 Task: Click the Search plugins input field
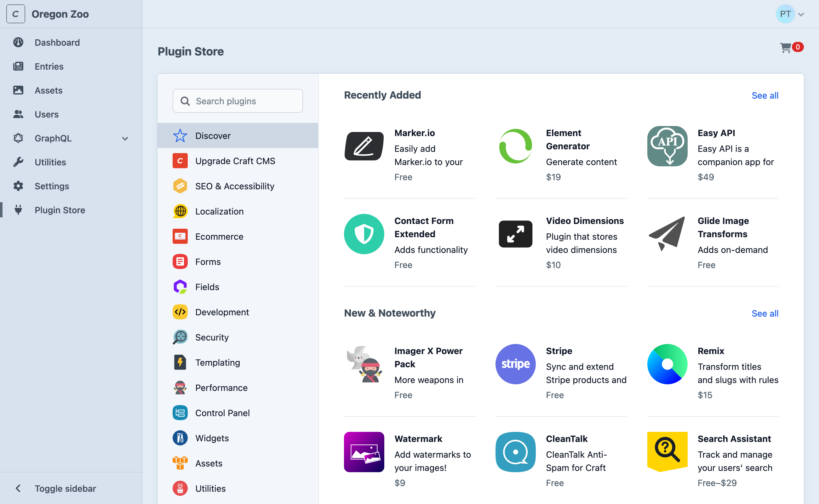(x=238, y=100)
